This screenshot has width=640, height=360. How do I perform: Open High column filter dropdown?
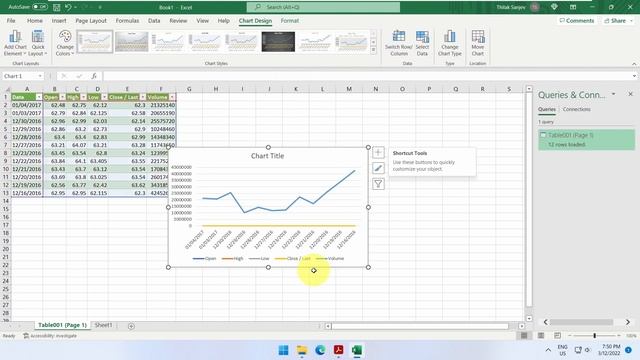pyautogui.click(x=83, y=97)
